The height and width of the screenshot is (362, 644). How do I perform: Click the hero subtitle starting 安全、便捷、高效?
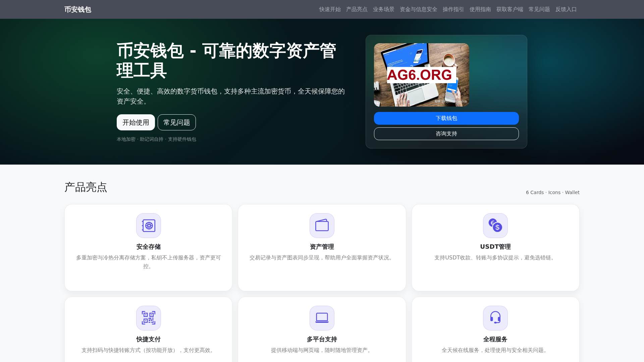(231, 96)
